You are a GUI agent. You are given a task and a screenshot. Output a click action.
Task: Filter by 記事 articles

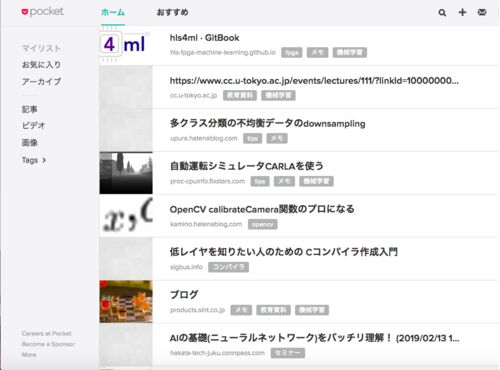pos(30,109)
